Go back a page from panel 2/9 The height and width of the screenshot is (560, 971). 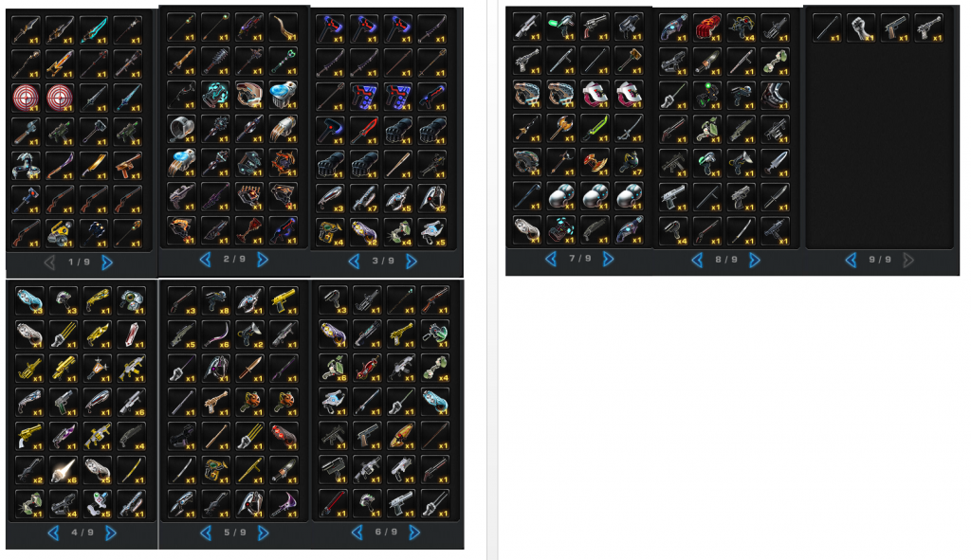205,260
